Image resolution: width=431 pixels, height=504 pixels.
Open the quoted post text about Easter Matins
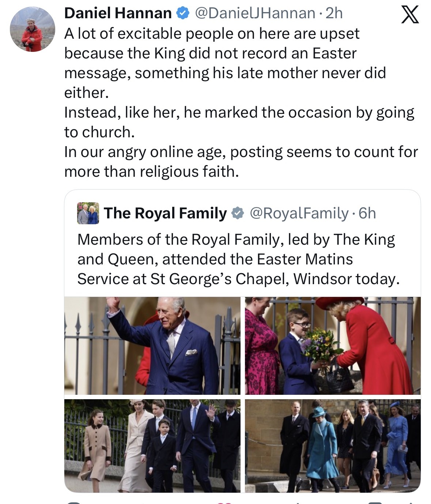point(238,259)
